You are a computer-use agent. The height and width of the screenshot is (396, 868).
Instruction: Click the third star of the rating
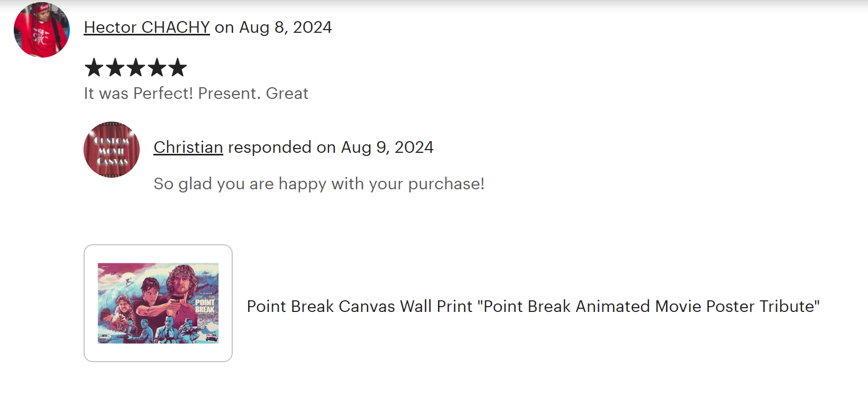coord(135,68)
